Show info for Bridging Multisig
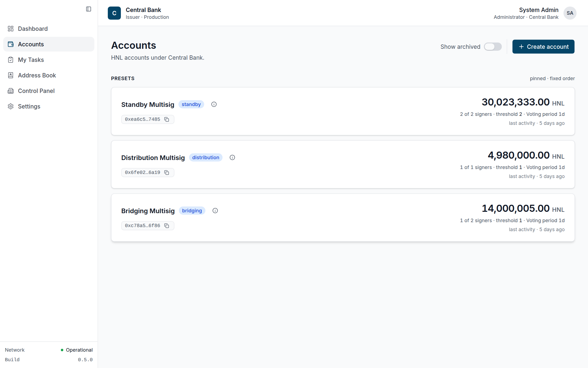Image resolution: width=588 pixels, height=368 pixels. pos(215,211)
